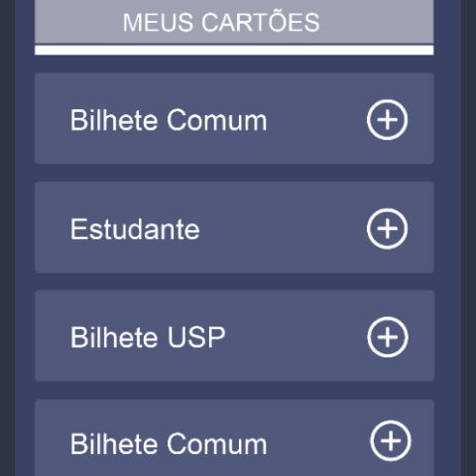Expand the Estudante card with its plus icon
Viewport: 476px width, 476px height.
pos(387,228)
